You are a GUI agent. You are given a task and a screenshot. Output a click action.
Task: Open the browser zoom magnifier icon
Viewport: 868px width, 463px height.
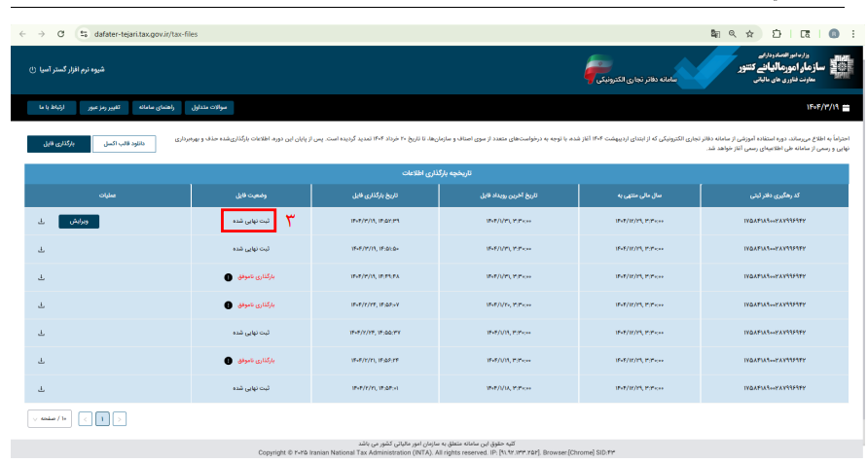[x=733, y=34]
